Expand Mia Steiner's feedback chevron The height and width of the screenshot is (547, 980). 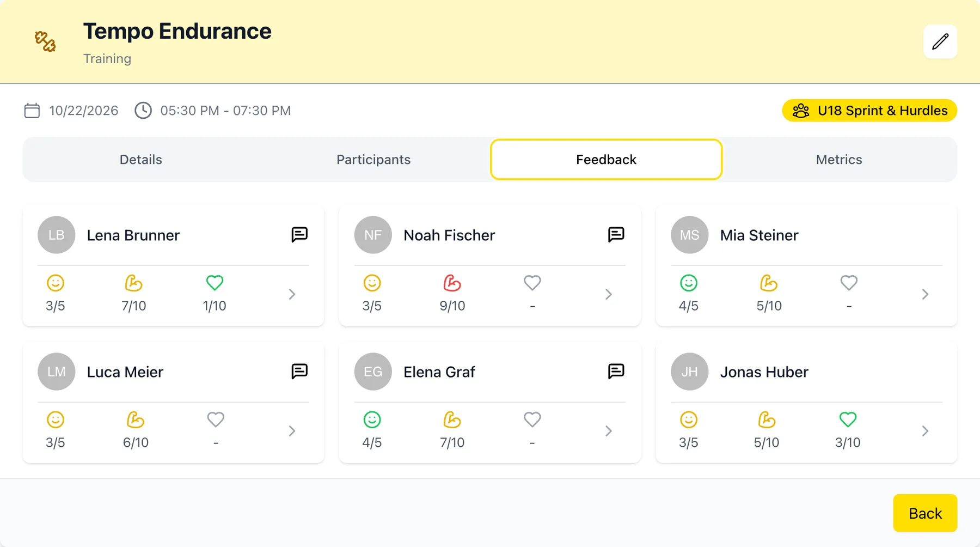[x=925, y=294]
